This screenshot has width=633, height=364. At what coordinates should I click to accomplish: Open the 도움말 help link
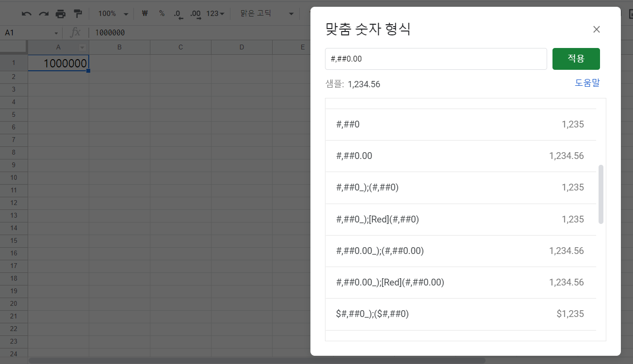(x=587, y=83)
